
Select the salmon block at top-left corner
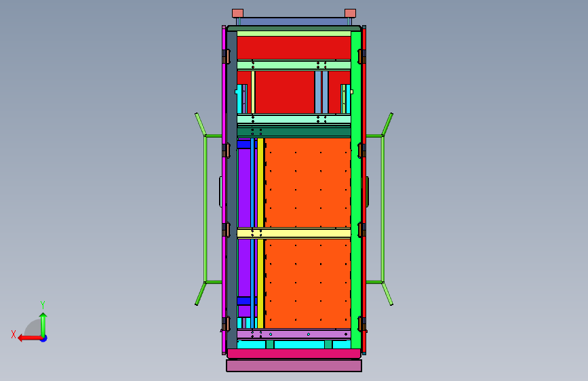(x=238, y=14)
